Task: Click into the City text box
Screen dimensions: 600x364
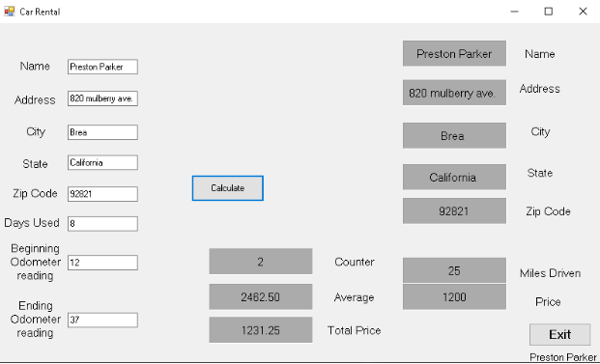Action: 102,132
